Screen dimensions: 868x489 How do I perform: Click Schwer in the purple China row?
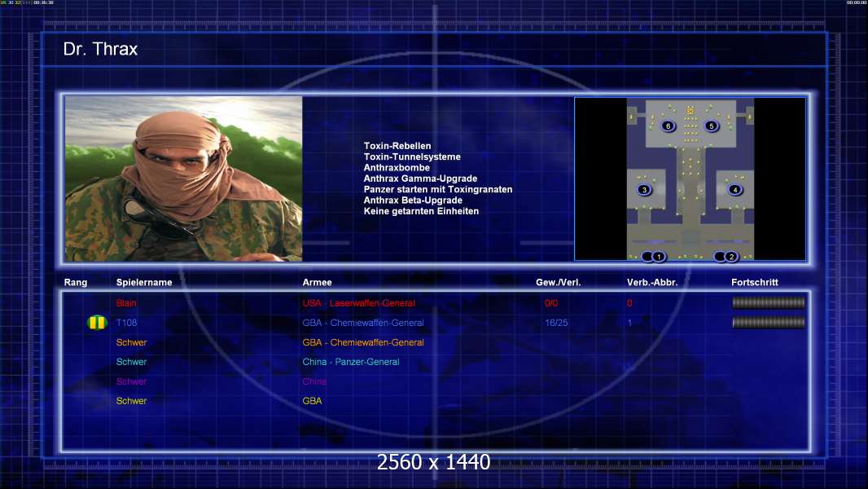pyautogui.click(x=131, y=381)
